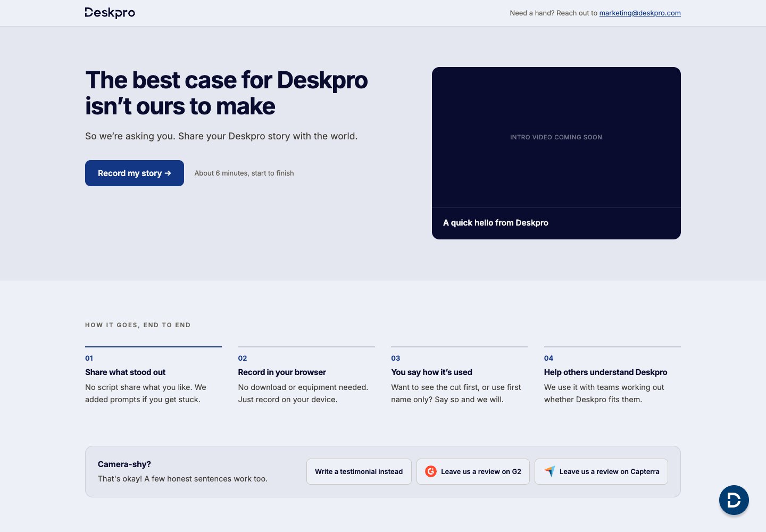Click step number 04
Screen dimensions: 766x532
click(x=548, y=358)
